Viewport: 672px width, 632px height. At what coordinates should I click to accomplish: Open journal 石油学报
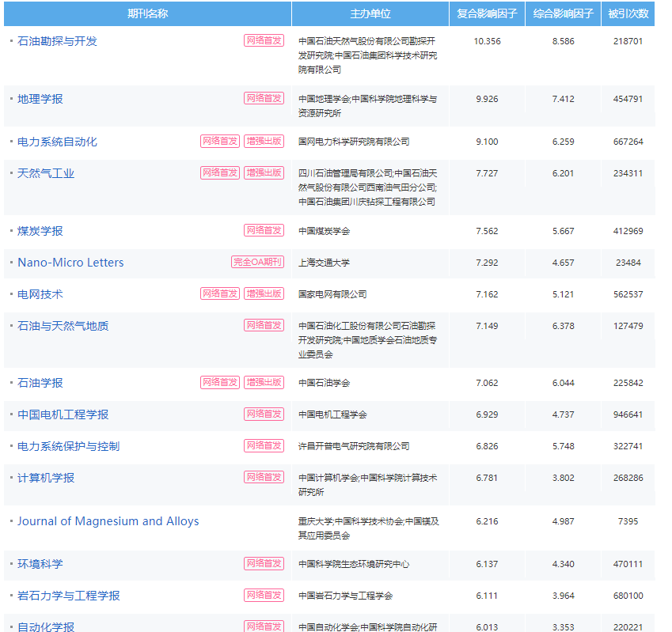(x=40, y=383)
